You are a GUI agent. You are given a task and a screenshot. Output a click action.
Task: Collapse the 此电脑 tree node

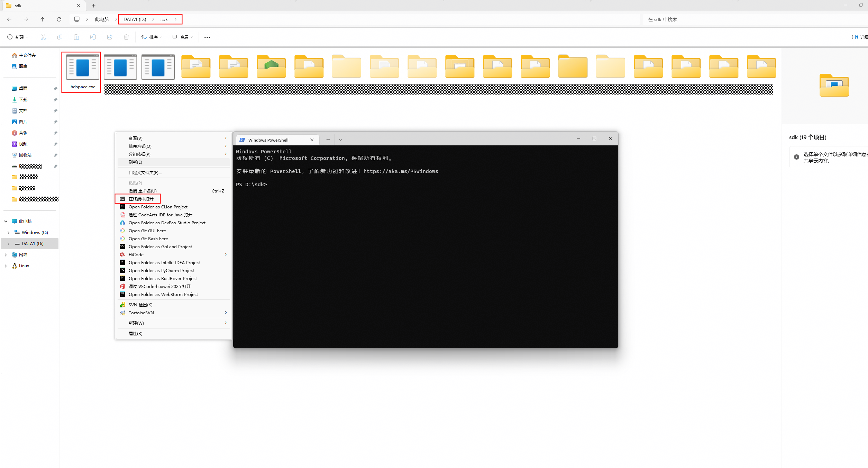point(6,222)
